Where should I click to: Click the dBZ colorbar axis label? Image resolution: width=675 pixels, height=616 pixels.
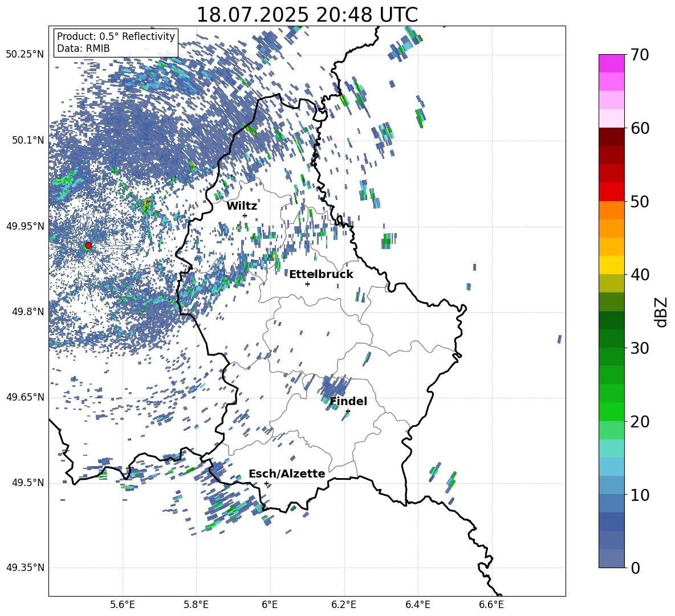(662, 312)
